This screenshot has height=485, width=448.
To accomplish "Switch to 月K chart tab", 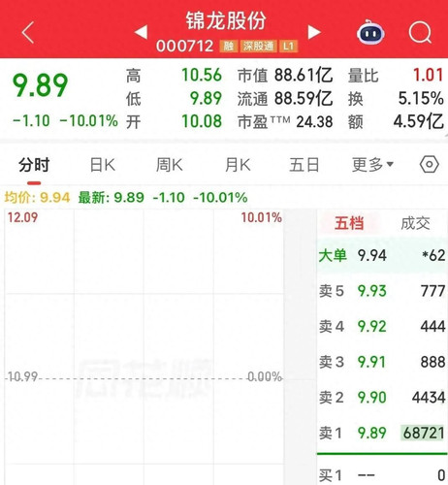I will tap(238, 165).
